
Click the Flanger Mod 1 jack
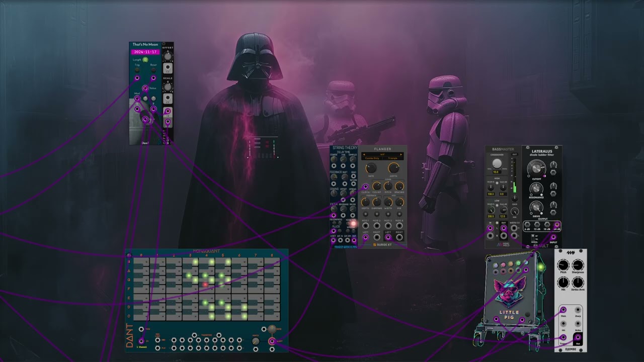pos(365,226)
